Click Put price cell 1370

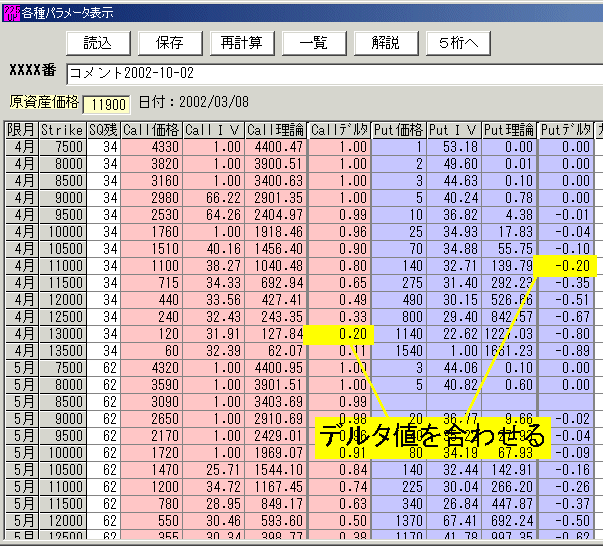coord(399,521)
